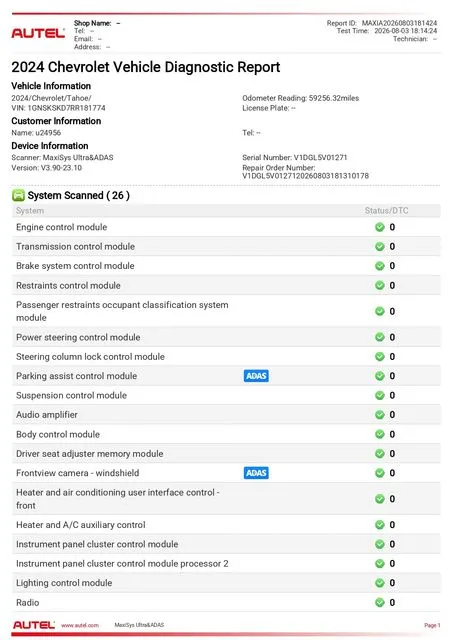Click green check status for Engine control module
The height and width of the screenshot is (640, 453).
click(380, 227)
